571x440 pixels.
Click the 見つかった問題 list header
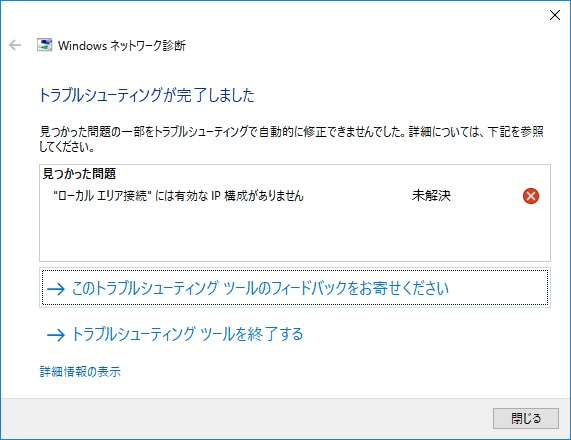click(x=79, y=174)
